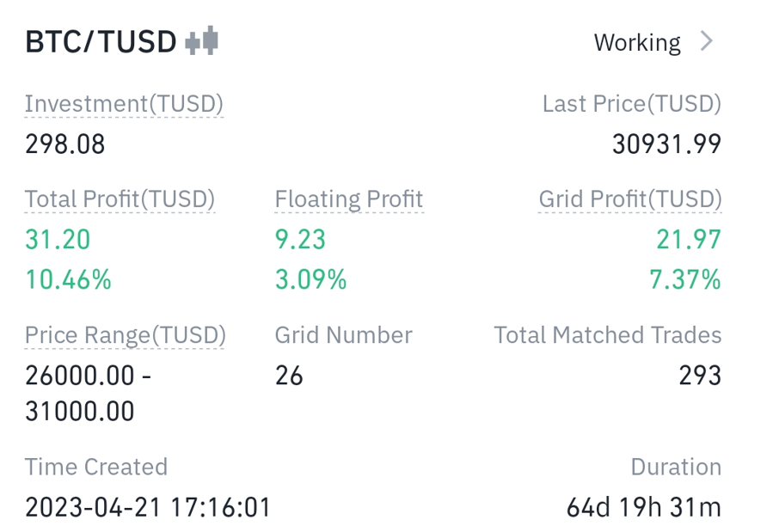
Task: Select the total profit value 31.20
Action: tap(58, 240)
